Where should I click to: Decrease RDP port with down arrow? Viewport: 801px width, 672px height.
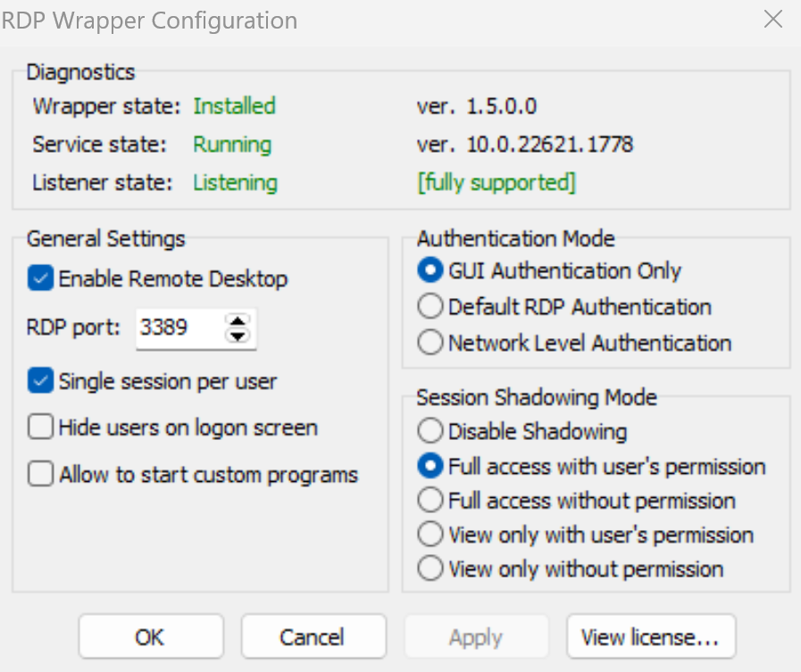[x=237, y=336]
